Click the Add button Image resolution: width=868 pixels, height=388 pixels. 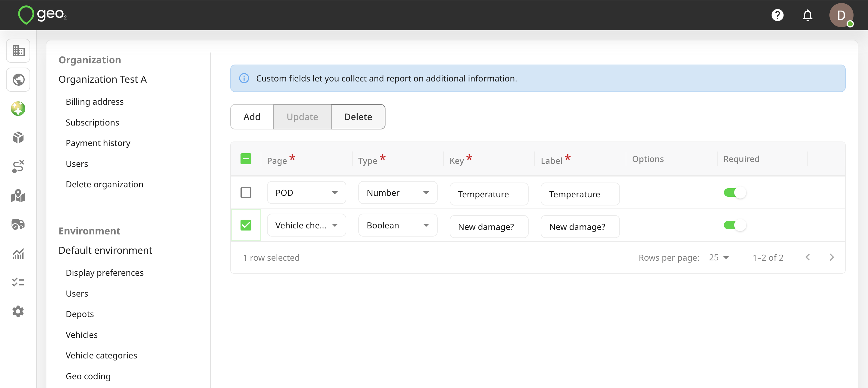pyautogui.click(x=252, y=117)
